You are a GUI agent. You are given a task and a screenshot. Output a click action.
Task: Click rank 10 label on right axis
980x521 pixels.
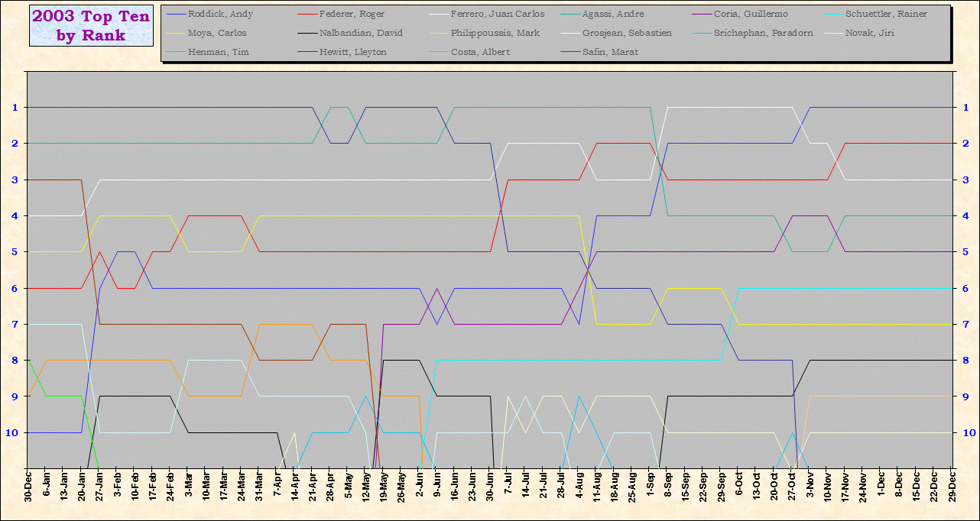tap(967, 432)
